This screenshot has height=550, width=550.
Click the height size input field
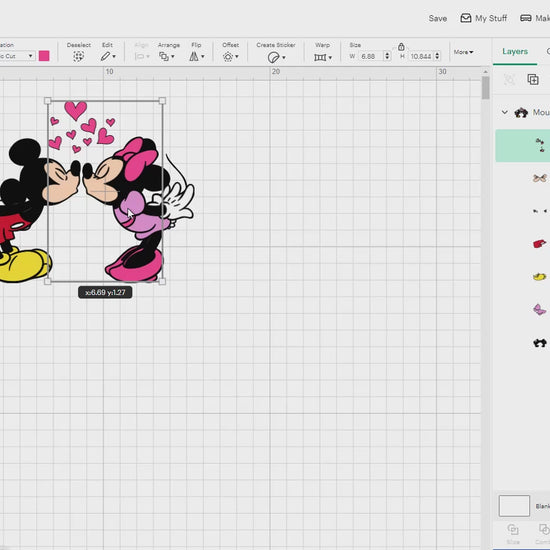click(x=421, y=56)
